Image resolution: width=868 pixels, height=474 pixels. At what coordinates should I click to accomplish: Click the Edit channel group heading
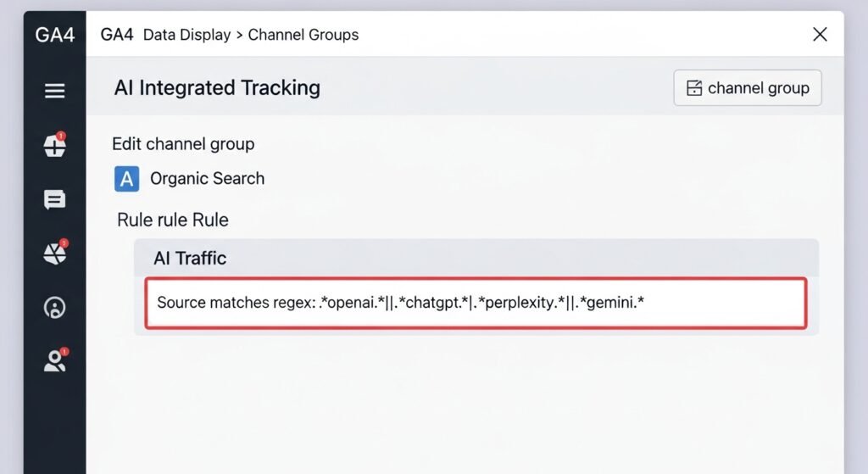point(183,144)
